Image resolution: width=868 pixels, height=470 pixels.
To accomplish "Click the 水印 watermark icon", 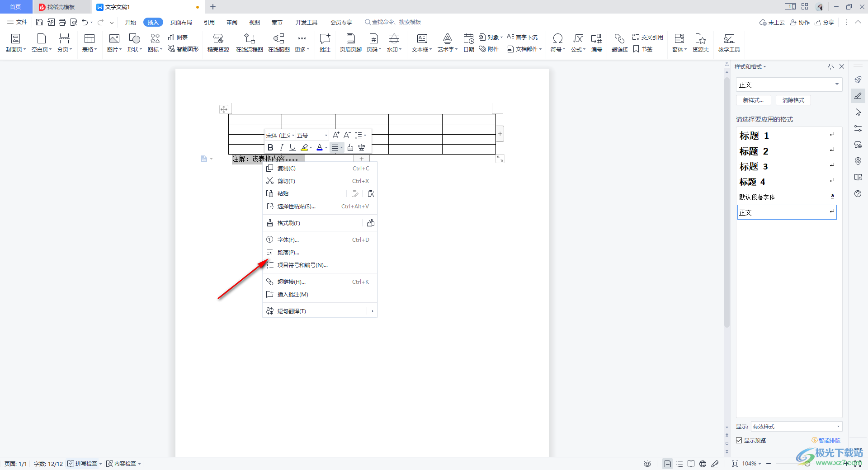I will coord(394,43).
